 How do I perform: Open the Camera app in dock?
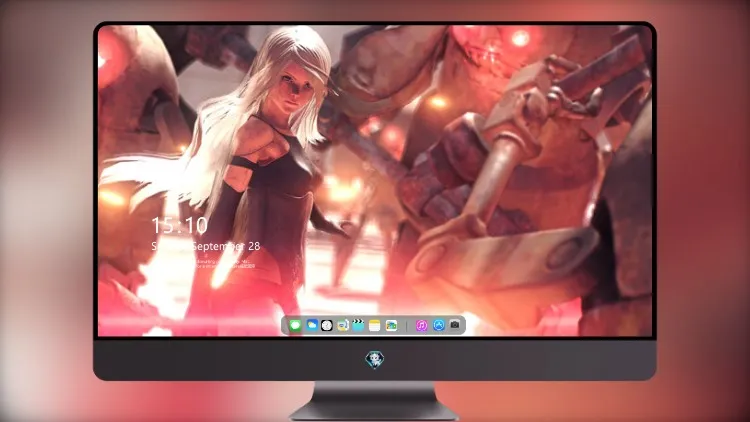tap(455, 325)
